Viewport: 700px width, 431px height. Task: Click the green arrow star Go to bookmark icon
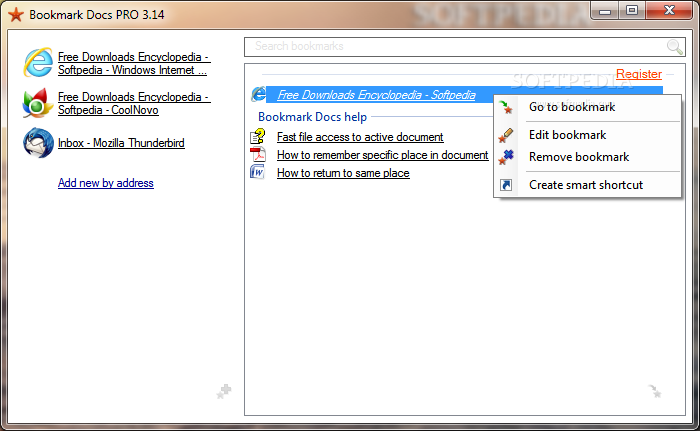tap(506, 107)
